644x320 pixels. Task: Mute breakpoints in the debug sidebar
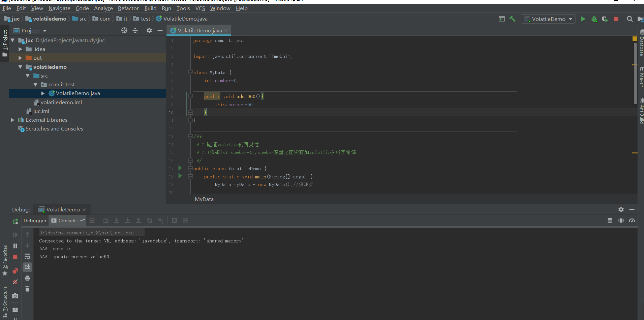(15, 282)
